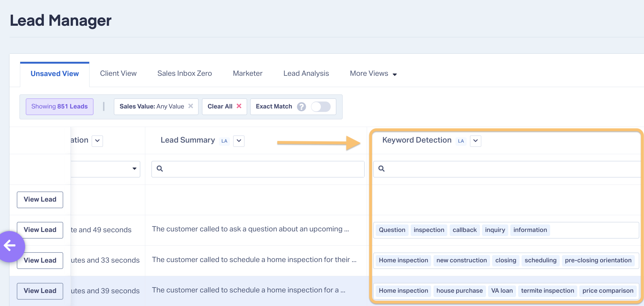The width and height of the screenshot is (644, 306).
Task: Click the standalone 'inspection' keyword tag
Action: (x=429, y=230)
